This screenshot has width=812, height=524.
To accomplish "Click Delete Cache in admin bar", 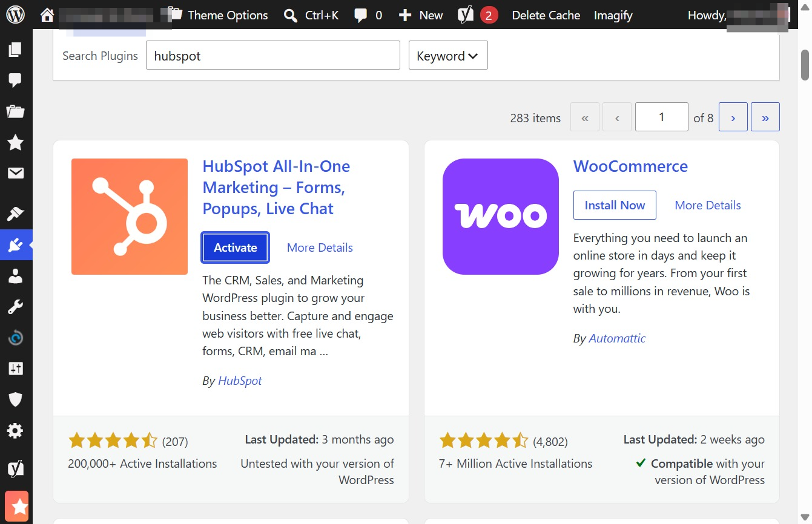I will tap(546, 15).
